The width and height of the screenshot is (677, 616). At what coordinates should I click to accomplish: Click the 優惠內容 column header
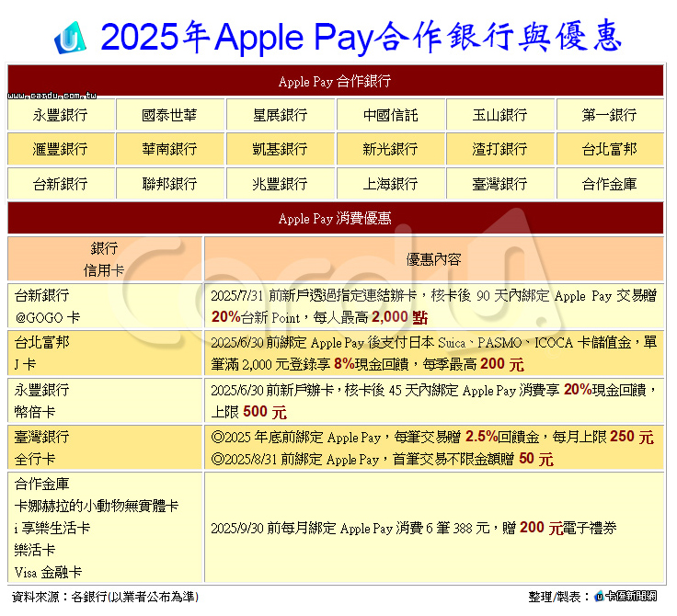click(434, 259)
